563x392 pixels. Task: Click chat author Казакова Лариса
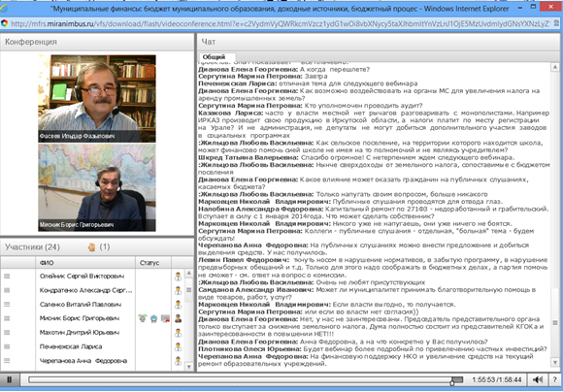click(x=230, y=113)
